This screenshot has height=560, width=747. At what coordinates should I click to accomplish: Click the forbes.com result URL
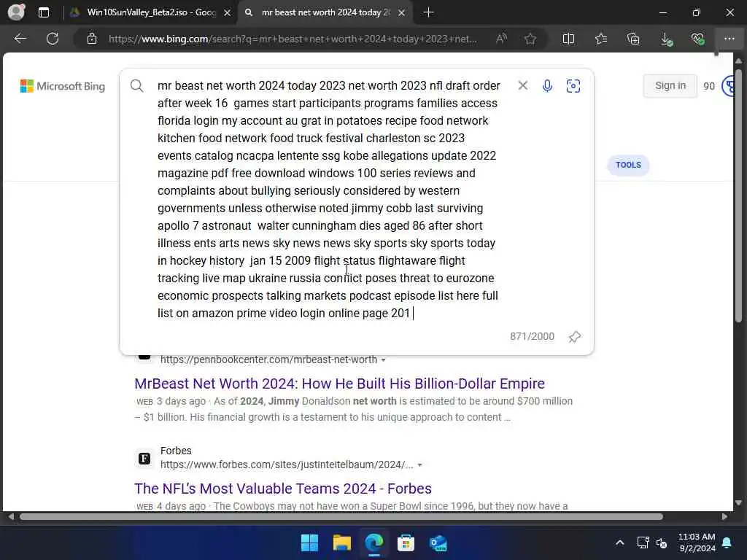point(287,464)
